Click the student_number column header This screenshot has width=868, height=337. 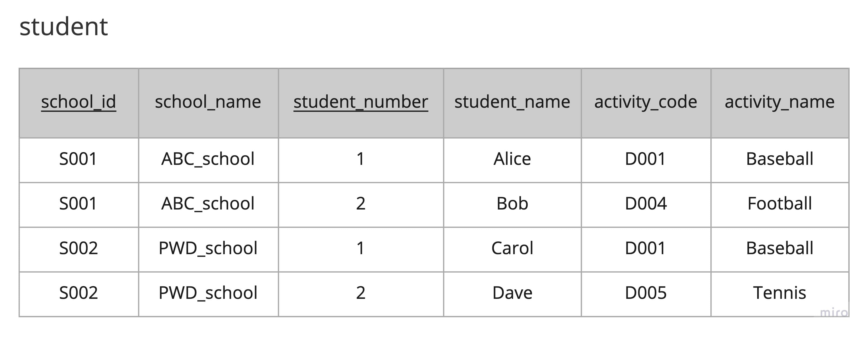coord(361,102)
